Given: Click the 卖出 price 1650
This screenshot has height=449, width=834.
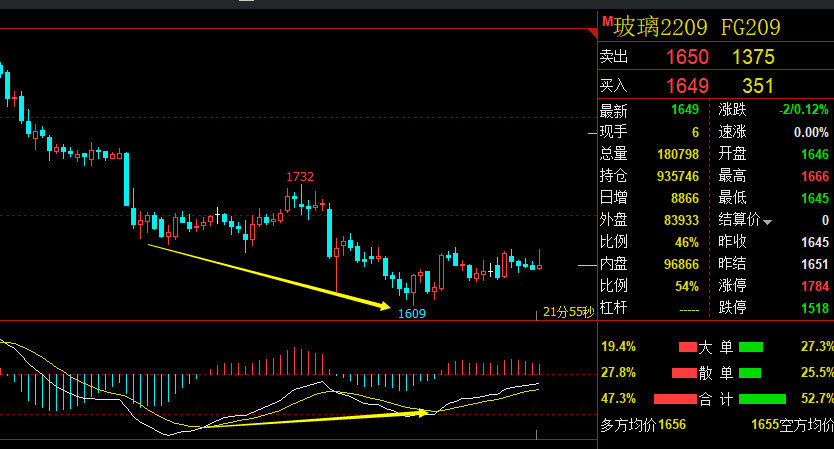Looking at the screenshot, I should pos(687,57).
